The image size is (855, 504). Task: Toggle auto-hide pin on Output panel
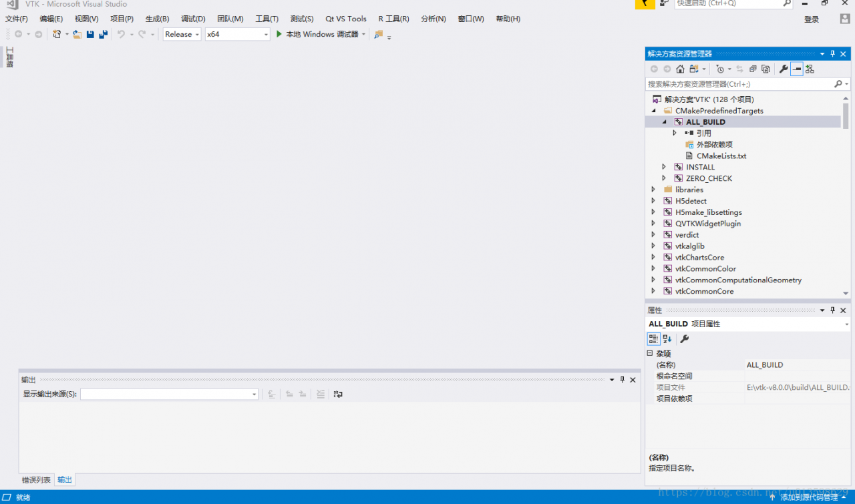pyautogui.click(x=622, y=380)
